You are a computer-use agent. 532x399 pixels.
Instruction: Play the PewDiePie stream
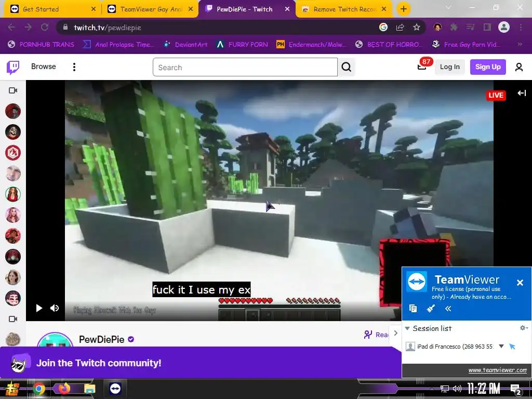pos(39,308)
